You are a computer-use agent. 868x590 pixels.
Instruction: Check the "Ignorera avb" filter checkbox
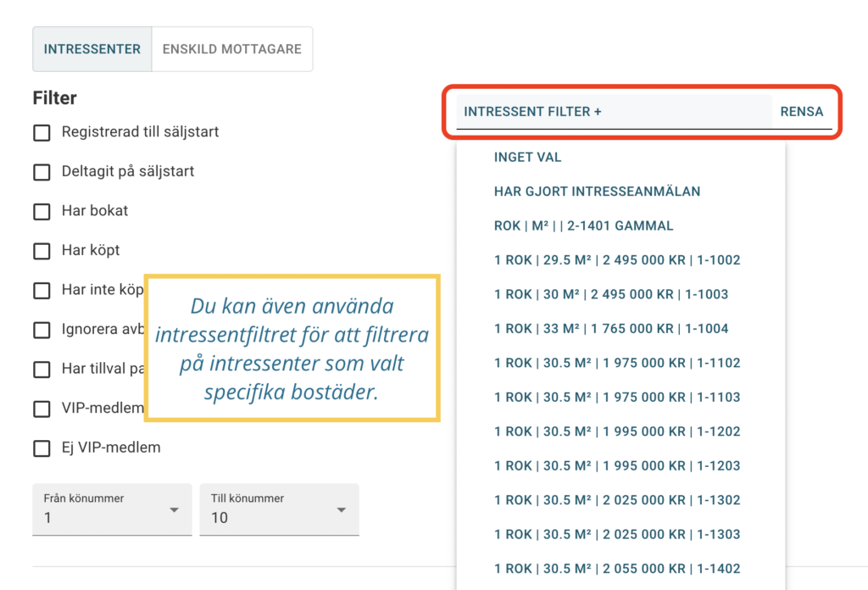(42, 330)
